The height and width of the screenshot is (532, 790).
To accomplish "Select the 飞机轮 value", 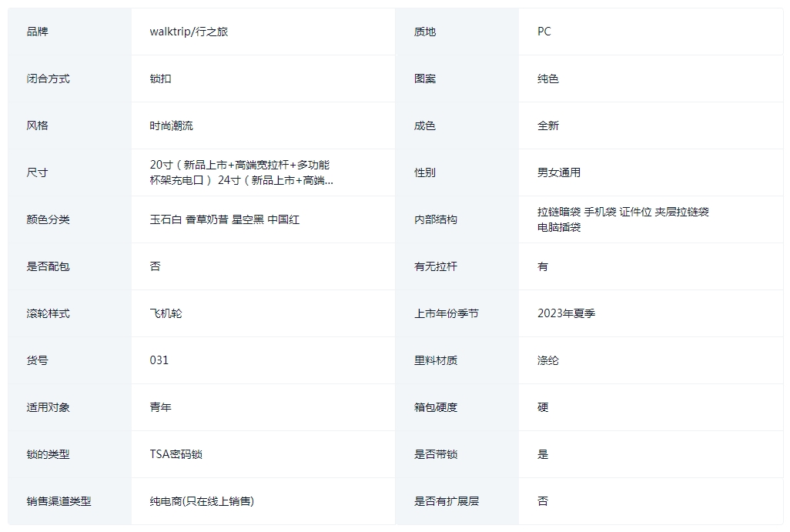I will 166,313.
